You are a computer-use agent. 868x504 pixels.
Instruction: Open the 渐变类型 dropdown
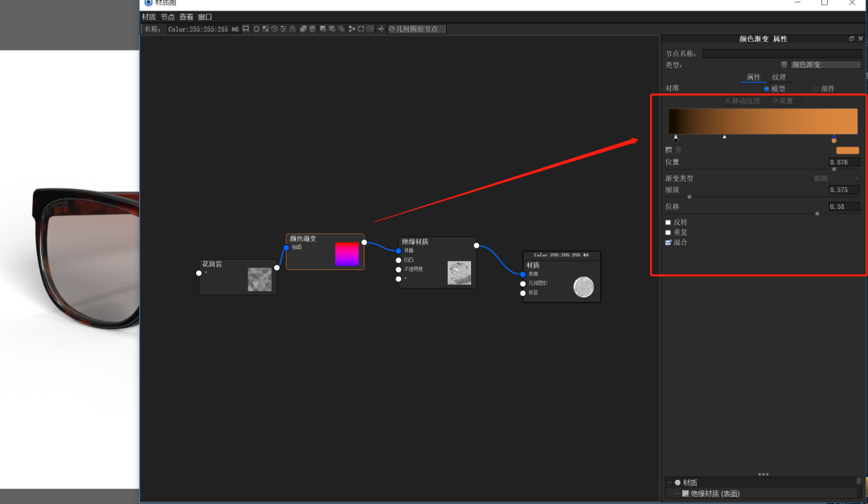tap(835, 178)
